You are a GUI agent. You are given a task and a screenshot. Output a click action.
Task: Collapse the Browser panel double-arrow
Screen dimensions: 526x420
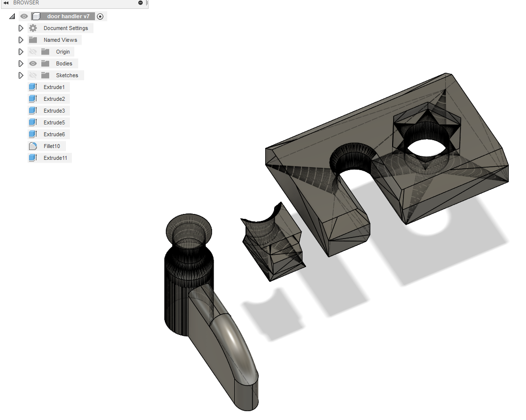[6, 2]
